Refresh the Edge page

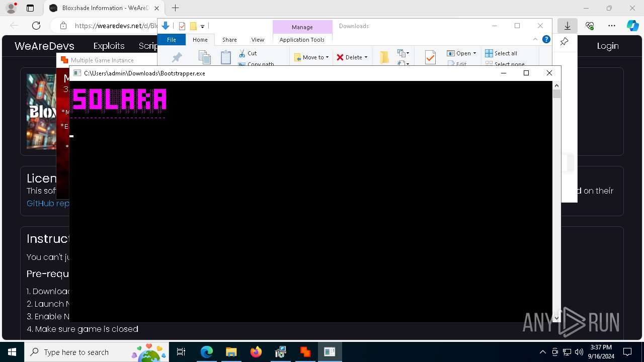[36, 26]
